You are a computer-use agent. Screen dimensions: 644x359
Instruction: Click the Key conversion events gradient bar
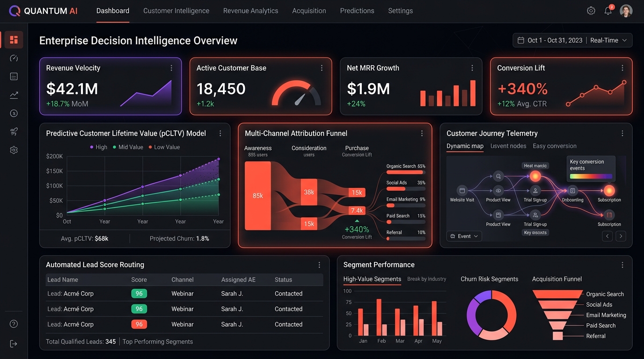point(591,177)
